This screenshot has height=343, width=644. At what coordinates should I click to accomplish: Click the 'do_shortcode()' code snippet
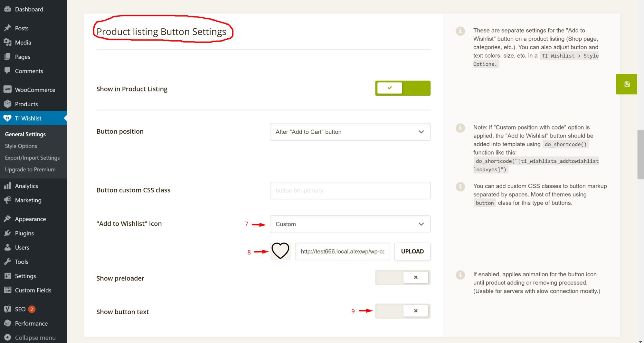pos(565,144)
